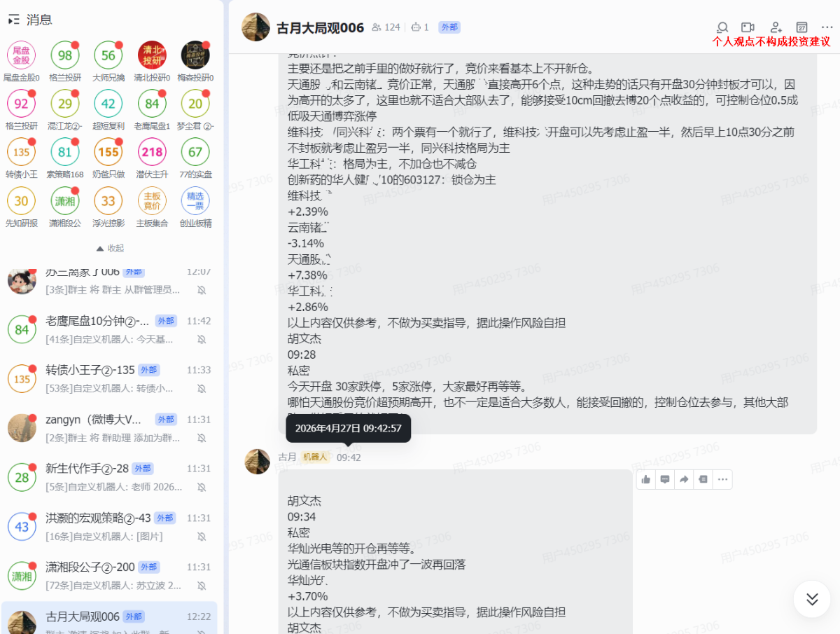The height and width of the screenshot is (634, 840).
Task: Toggle mute bell on 新生代作手 chat
Action: point(202,487)
